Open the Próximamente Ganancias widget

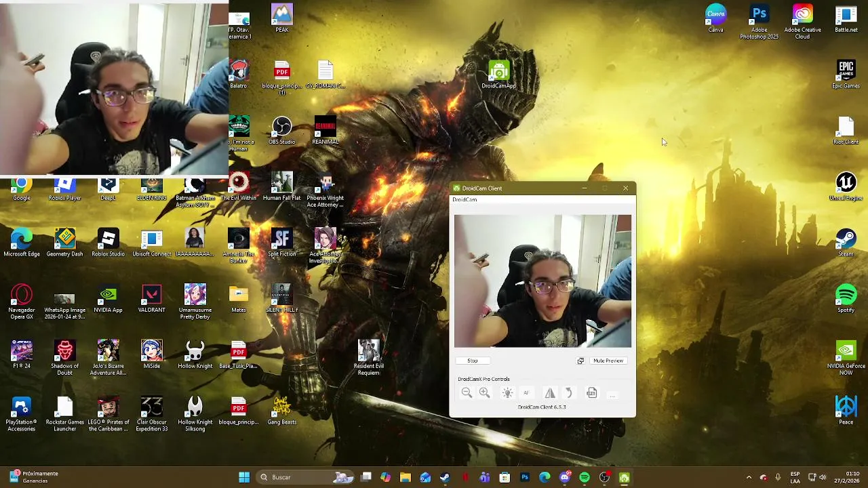click(x=34, y=477)
